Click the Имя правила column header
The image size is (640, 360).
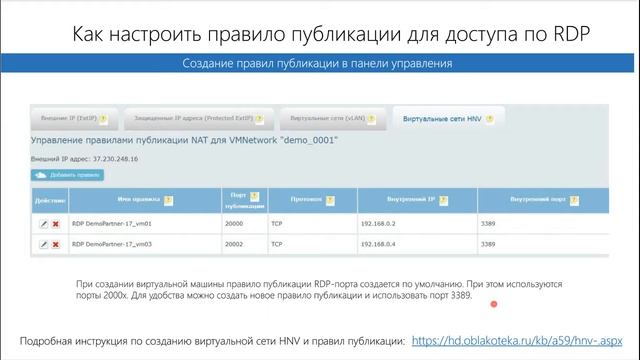(x=145, y=200)
